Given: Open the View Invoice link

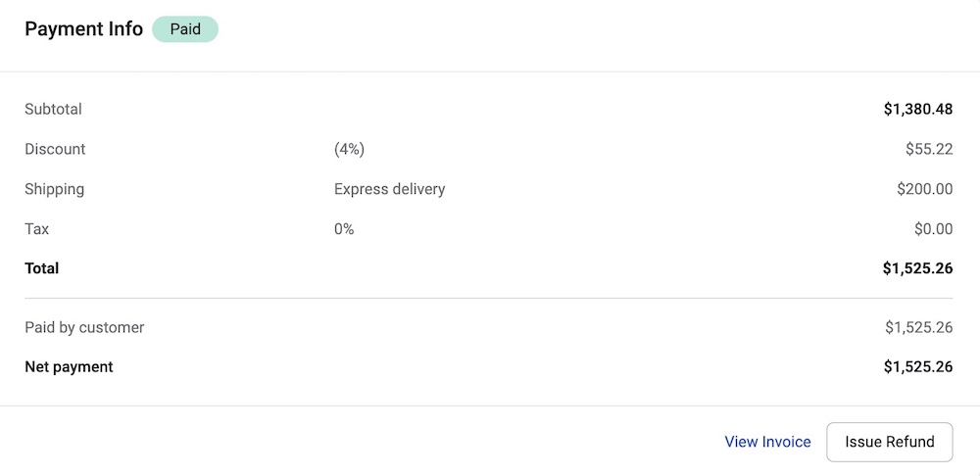Looking at the screenshot, I should (767, 442).
